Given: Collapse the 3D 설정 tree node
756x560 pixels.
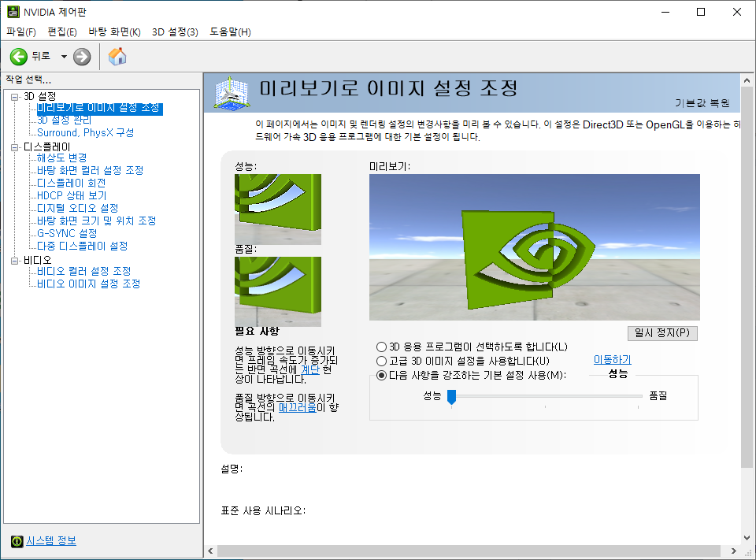Looking at the screenshot, I should [14, 97].
